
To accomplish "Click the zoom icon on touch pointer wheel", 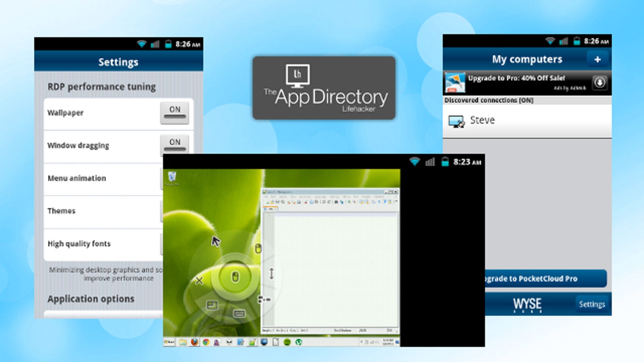I will click(264, 299).
